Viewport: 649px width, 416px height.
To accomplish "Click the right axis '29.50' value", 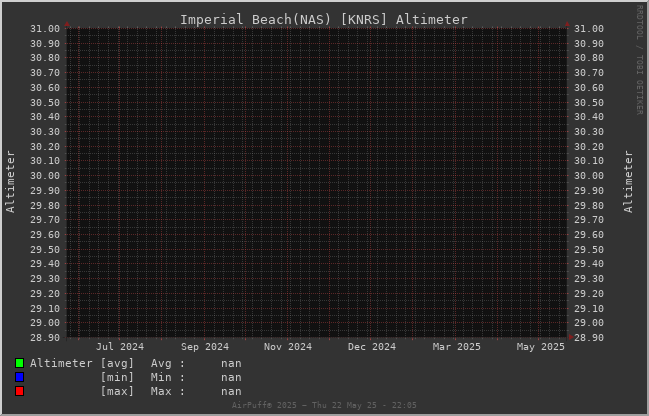I will 589,249.
